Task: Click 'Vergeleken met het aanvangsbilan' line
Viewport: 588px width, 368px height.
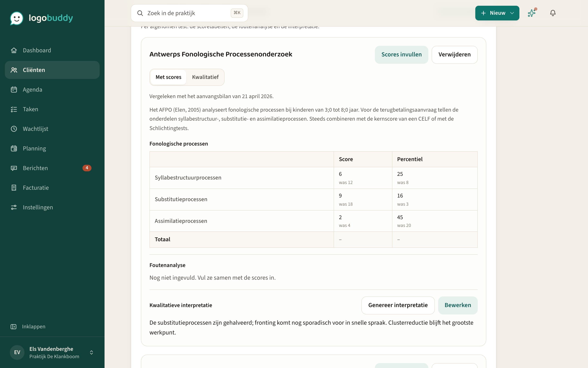Action: [x=211, y=96]
